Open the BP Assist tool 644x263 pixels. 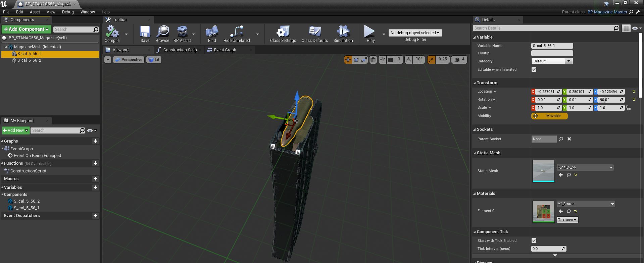pos(182,34)
